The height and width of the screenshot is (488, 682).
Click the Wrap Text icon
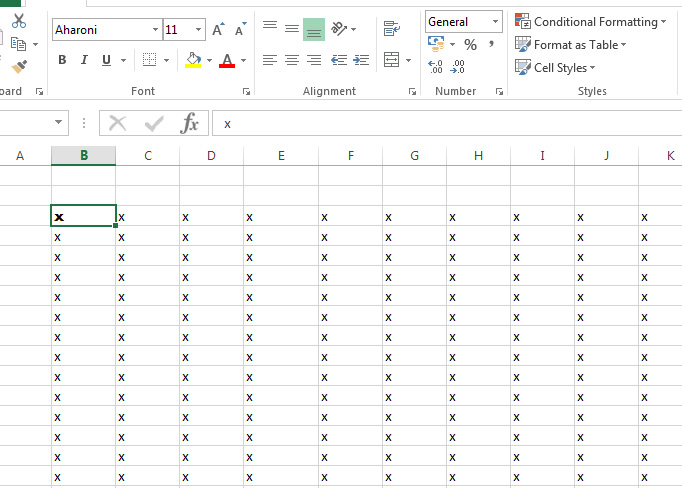pos(392,29)
